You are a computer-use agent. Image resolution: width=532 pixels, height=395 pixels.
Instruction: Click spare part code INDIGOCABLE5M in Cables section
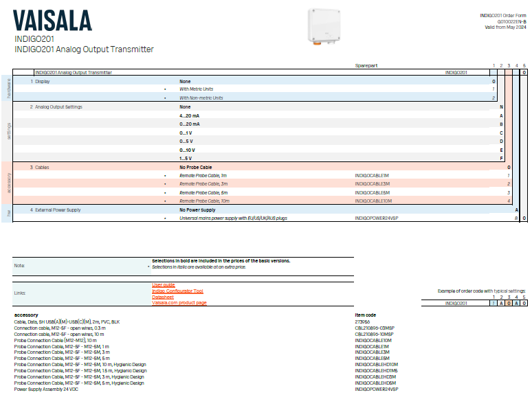[373, 192]
